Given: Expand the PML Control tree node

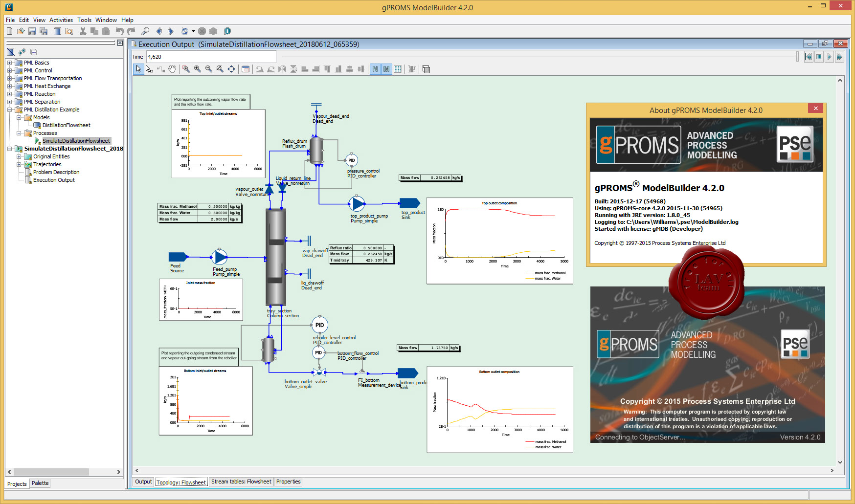Looking at the screenshot, I should coord(9,70).
